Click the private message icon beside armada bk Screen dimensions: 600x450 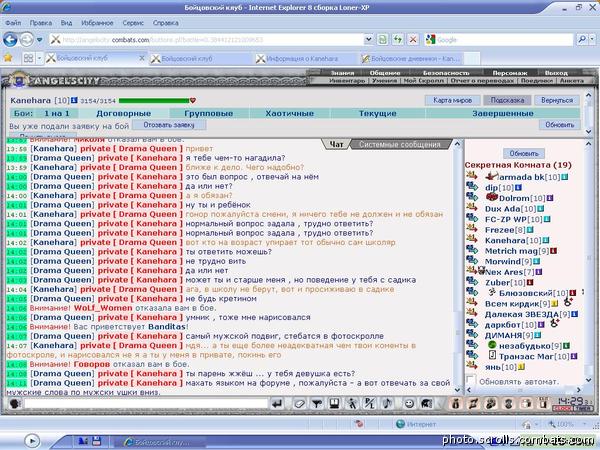(472, 176)
